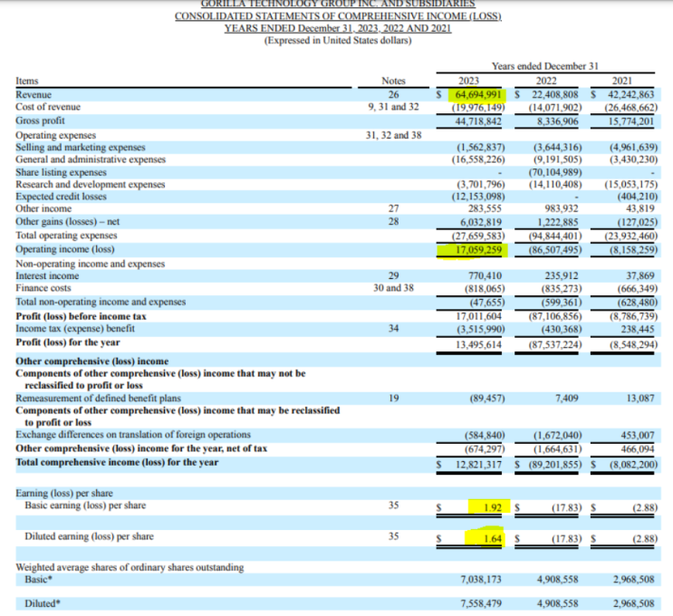Click 2023 interest income 770,410
Image resolution: width=673 pixels, height=616 pixels.
(485, 275)
